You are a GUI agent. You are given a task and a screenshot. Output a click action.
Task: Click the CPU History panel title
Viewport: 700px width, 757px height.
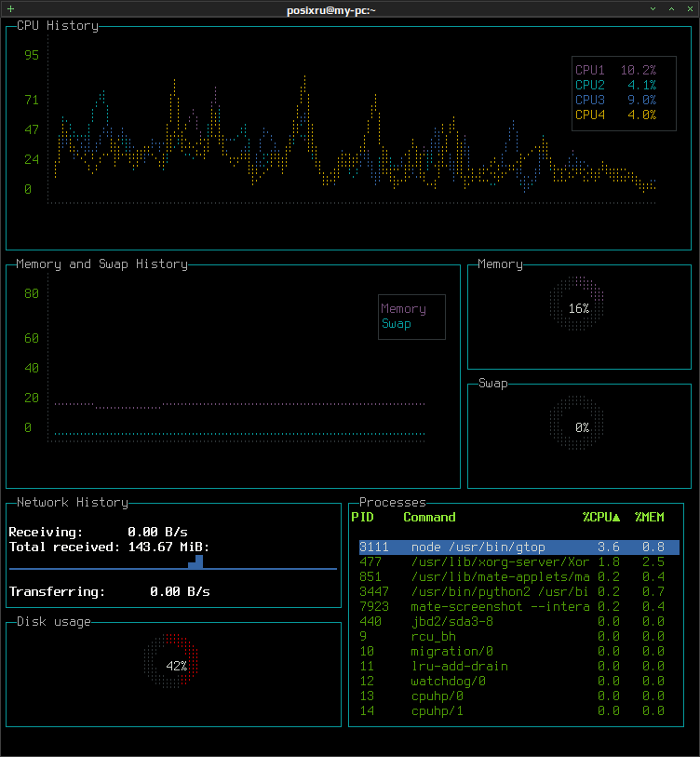[58, 26]
